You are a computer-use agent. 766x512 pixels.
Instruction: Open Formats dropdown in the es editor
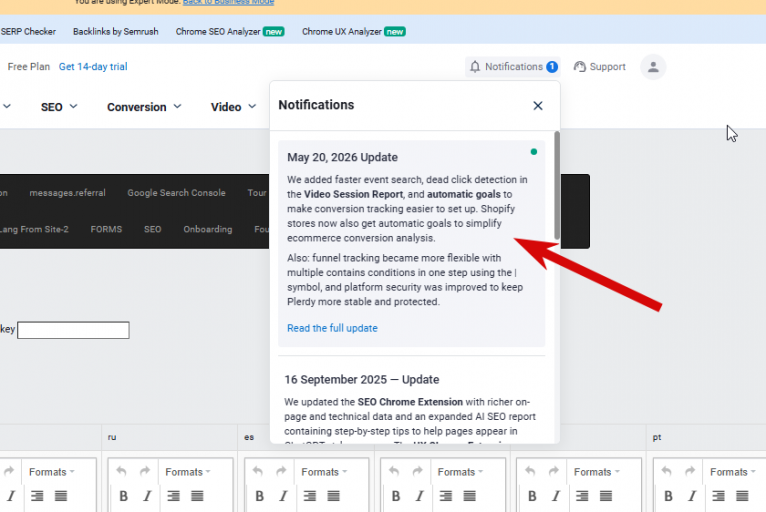pos(324,472)
